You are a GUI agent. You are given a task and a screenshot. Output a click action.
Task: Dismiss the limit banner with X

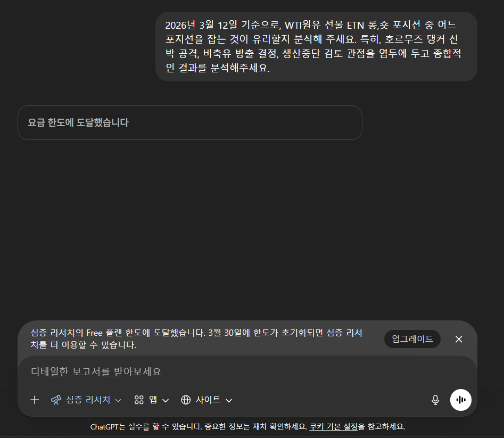tap(459, 339)
